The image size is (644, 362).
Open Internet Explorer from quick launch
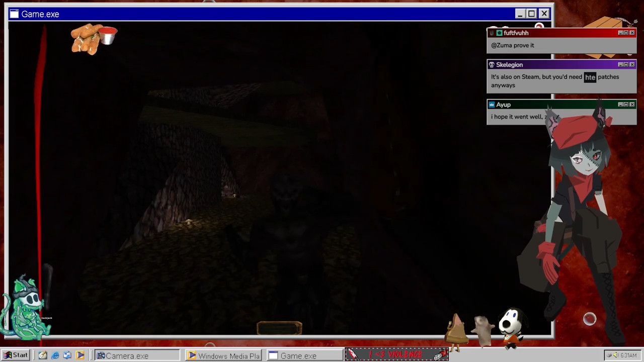click(55, 355)
